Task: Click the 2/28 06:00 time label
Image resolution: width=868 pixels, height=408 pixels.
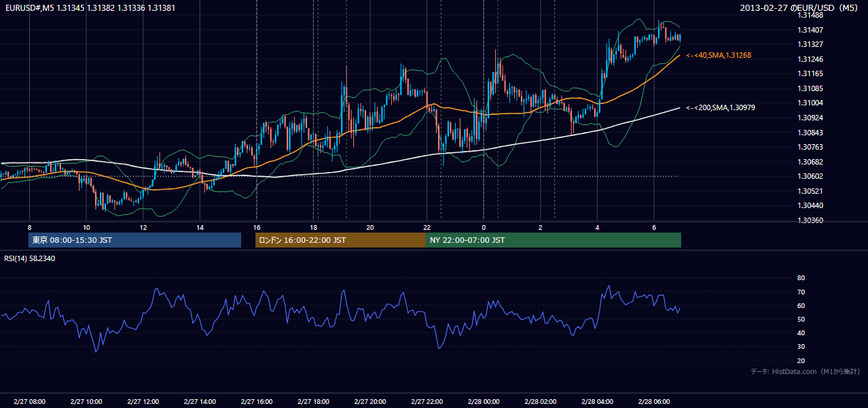Action: pos(654,402)
